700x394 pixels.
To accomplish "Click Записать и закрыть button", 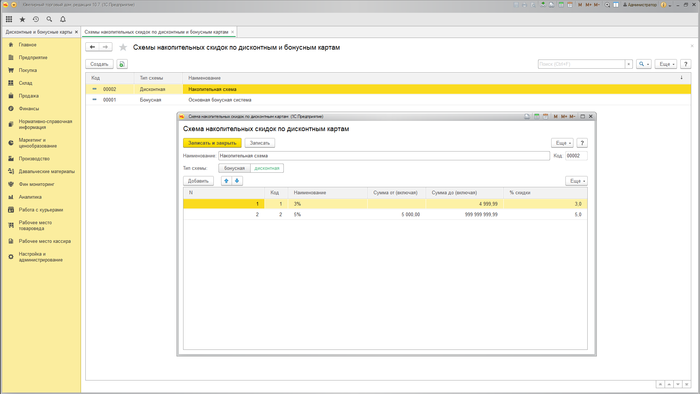I will coord(212,143).
